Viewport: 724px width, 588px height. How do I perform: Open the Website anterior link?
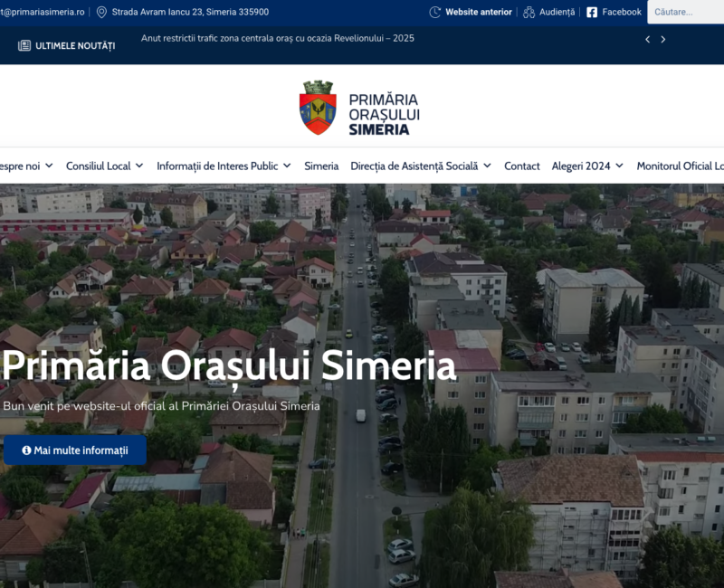point(479,12)
